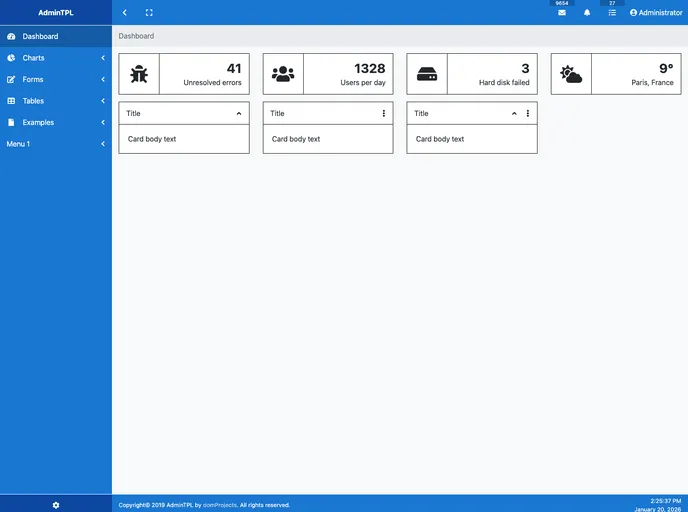Collapse the first Title card
The image size is (688, 512).
(x=239, y=114)
